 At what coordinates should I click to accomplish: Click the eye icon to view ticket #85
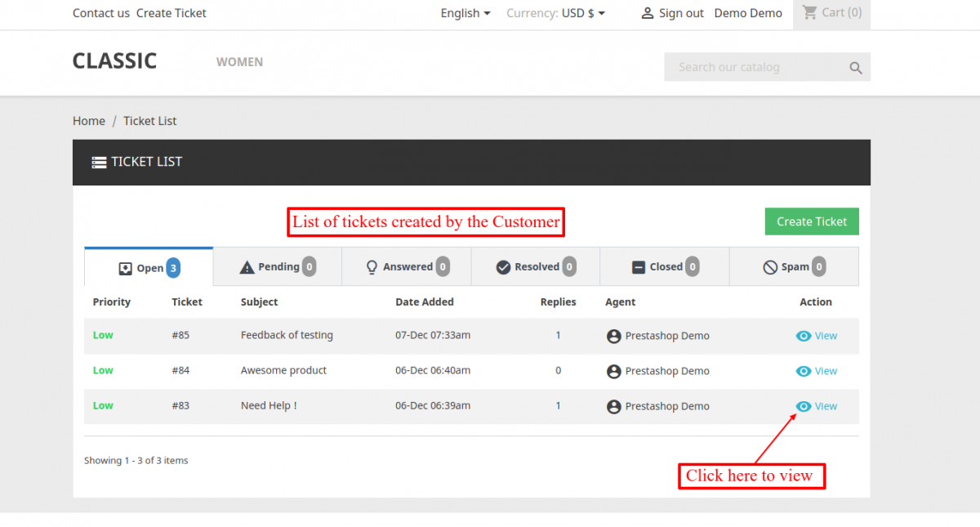pos(803,336)
